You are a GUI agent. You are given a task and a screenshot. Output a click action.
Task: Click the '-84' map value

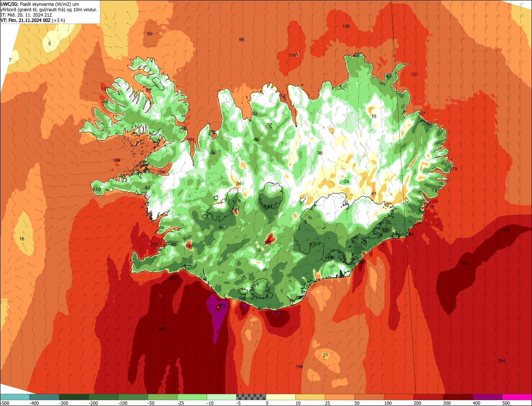[221, 227]
